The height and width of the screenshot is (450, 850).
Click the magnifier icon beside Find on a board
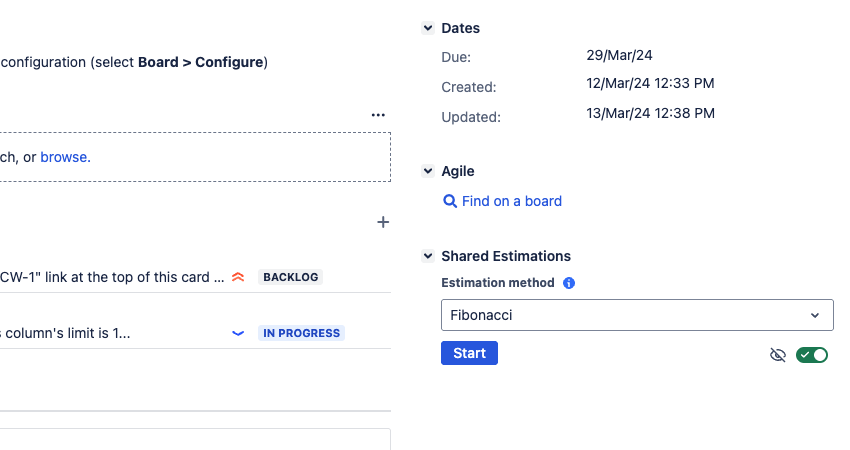tap(450, 201)
